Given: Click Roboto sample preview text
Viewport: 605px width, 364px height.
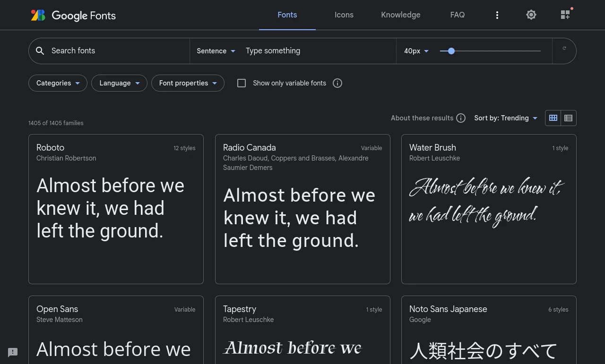Looking at the screenshot, I should [x=111, y=208].
